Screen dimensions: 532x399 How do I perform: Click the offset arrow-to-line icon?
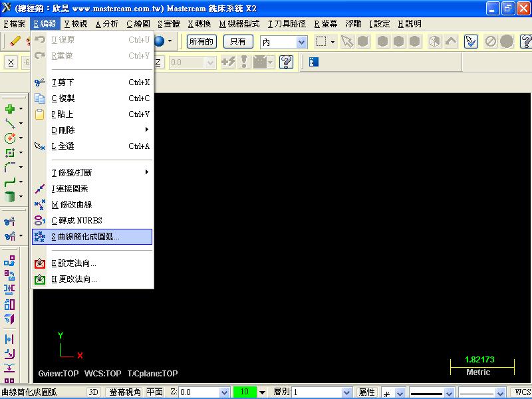click(x=9, y=339)
